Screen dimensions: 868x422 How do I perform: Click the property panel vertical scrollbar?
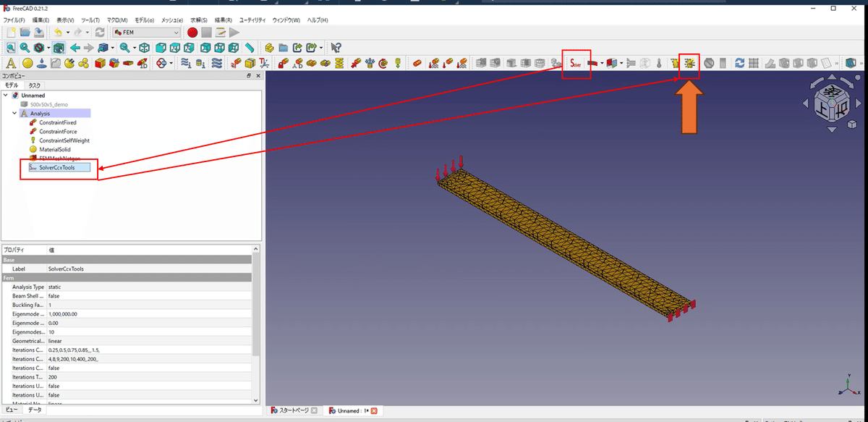point(256,304)
